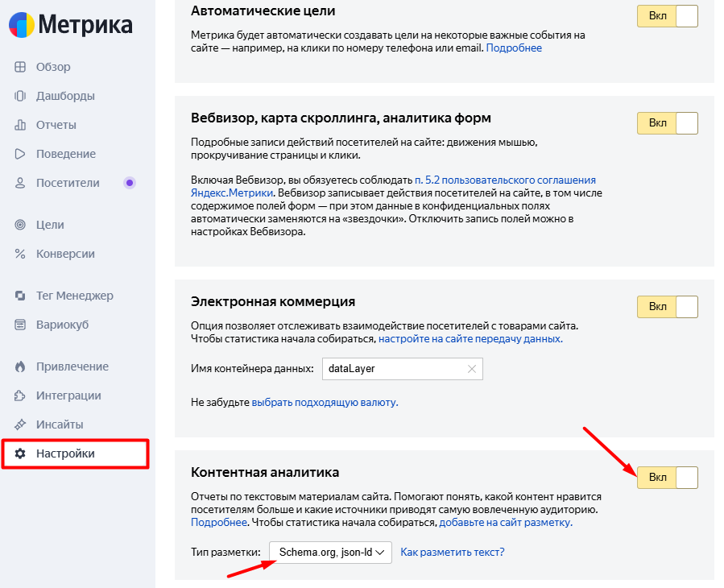Screen dimensions: 724x588
Task: Open Как разметить текст? link
Action: click(x=453, y=553)
